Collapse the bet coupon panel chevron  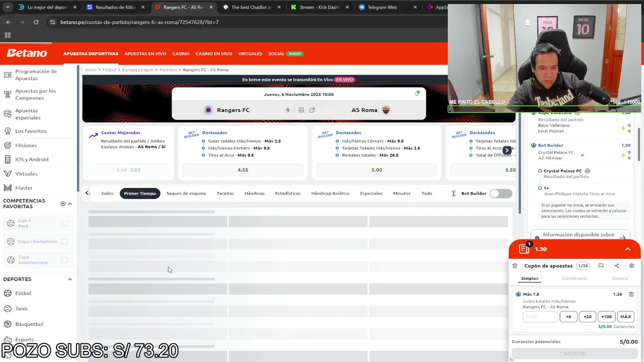[628, 249]
